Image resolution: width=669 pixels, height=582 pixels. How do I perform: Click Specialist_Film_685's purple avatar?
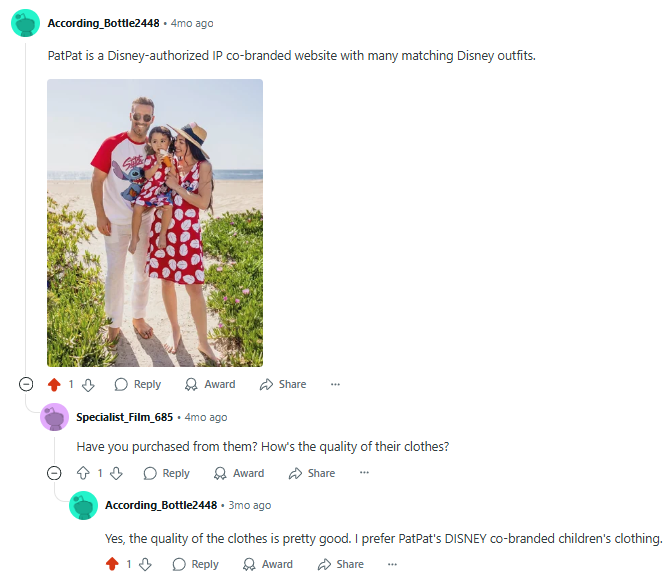click(54, 417)
